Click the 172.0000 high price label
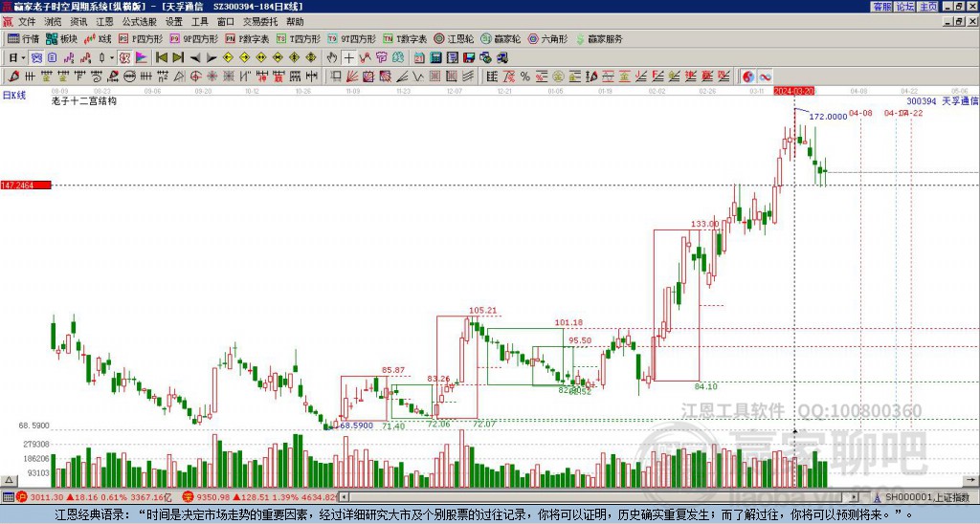The height and width of the screenshot is (524, 980). tap(828, 117)
